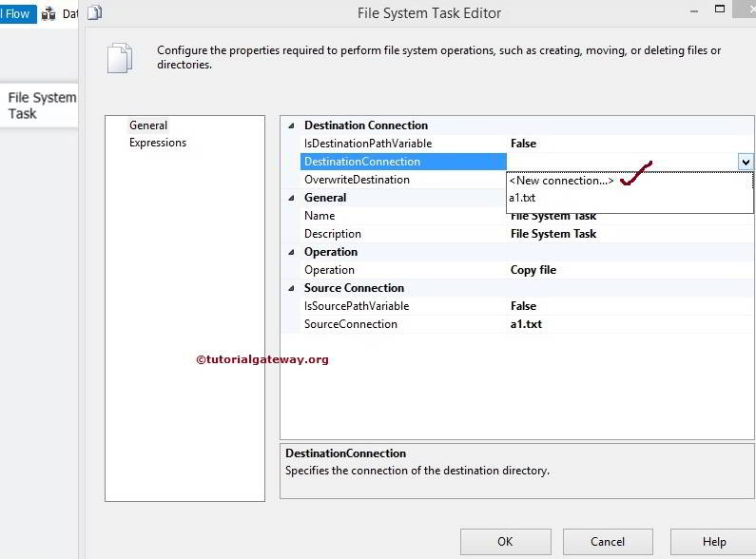
Task: Select the SourceConnection property label
Action: coord(351,324)
